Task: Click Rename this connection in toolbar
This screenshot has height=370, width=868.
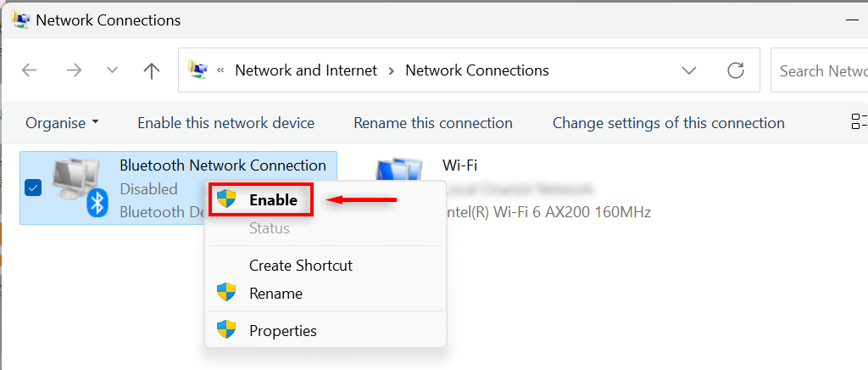Action: (x=432, y=123)
